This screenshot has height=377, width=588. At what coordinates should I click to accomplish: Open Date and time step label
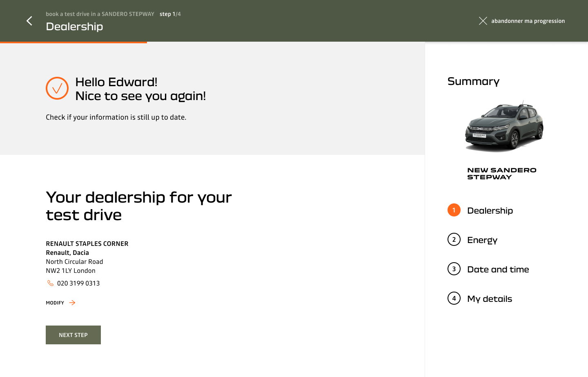(x=498, y=270)
